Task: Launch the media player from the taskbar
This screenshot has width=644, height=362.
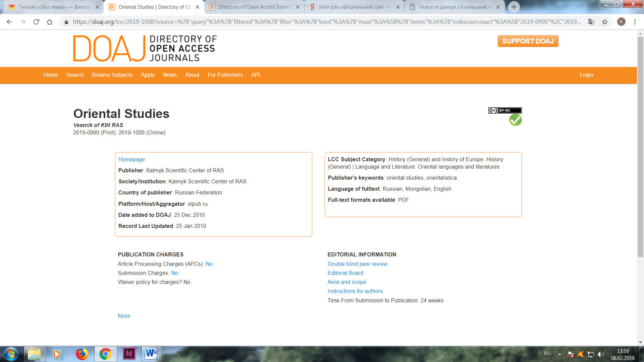Action: 57,354
